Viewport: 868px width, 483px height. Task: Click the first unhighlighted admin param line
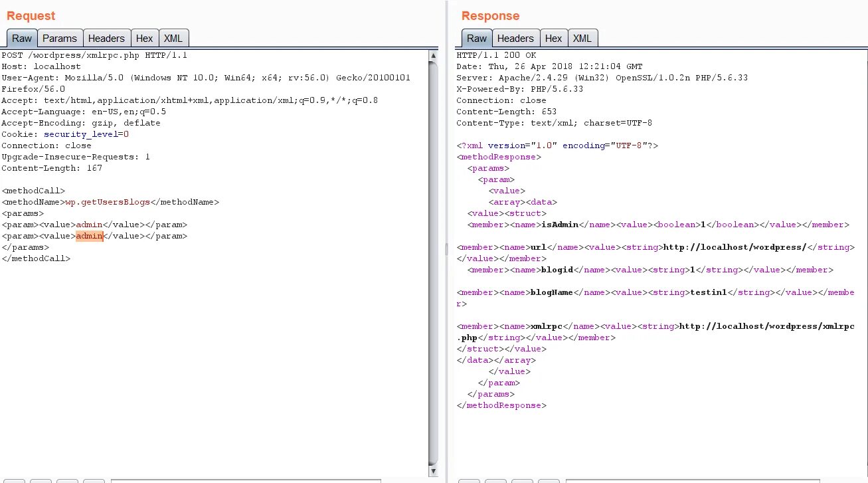tap(94, 225)
